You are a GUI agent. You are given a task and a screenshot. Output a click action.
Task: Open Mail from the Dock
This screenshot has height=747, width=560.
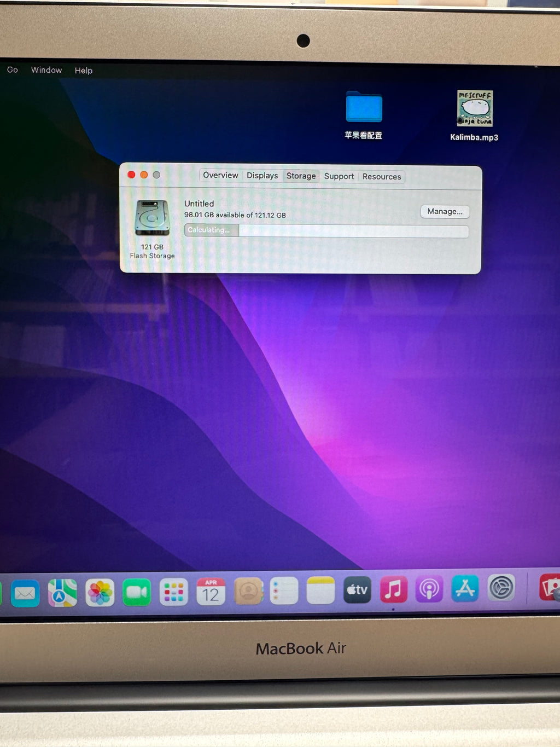pyautogui.click(x=25, y=593)
